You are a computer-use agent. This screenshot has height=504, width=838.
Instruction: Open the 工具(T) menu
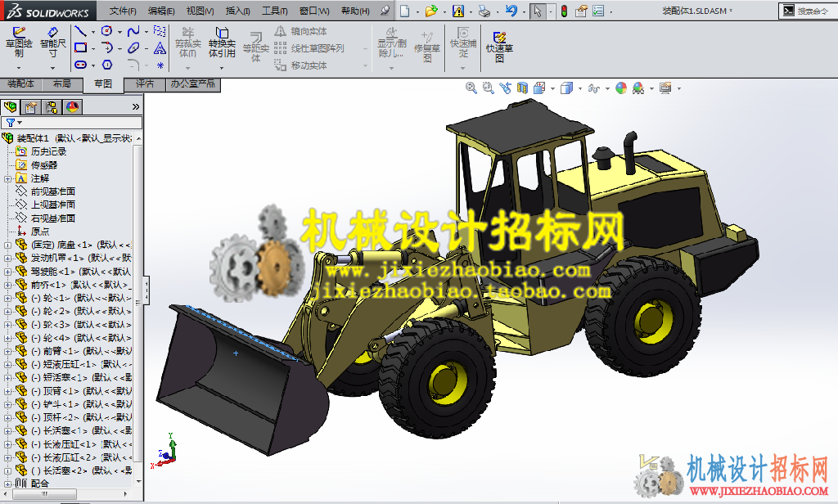(x=275, y=11)
